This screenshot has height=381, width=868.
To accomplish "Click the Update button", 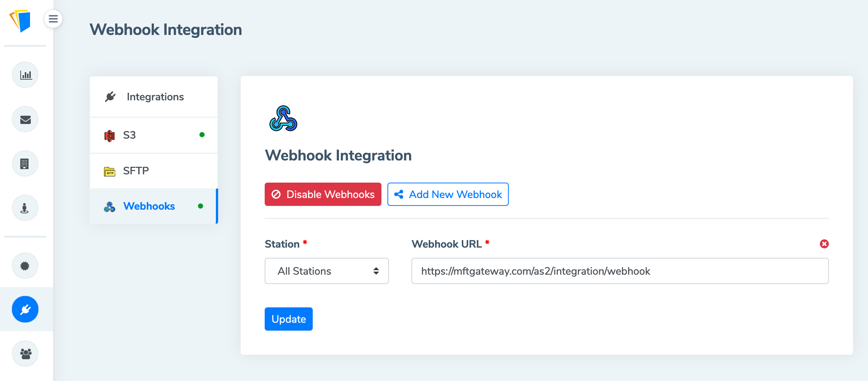I will (x=289, y=319).
